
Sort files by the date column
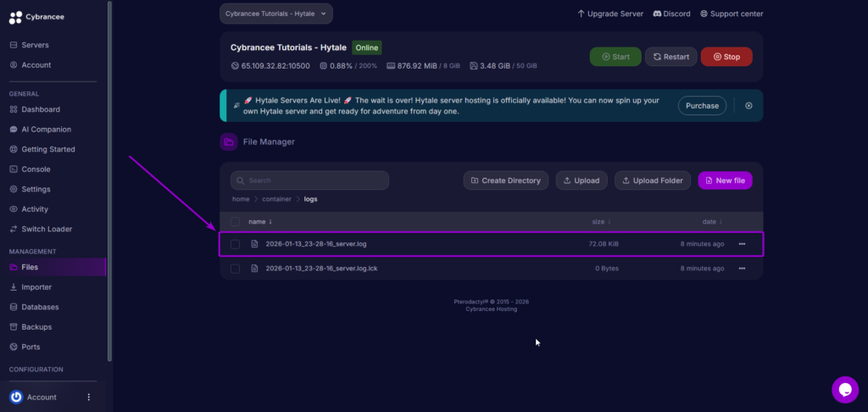click(x=712, y=221)
